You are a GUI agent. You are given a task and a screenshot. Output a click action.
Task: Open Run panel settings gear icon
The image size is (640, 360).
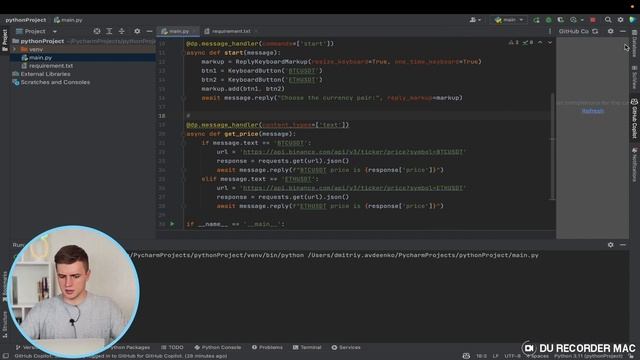point(610,245)
